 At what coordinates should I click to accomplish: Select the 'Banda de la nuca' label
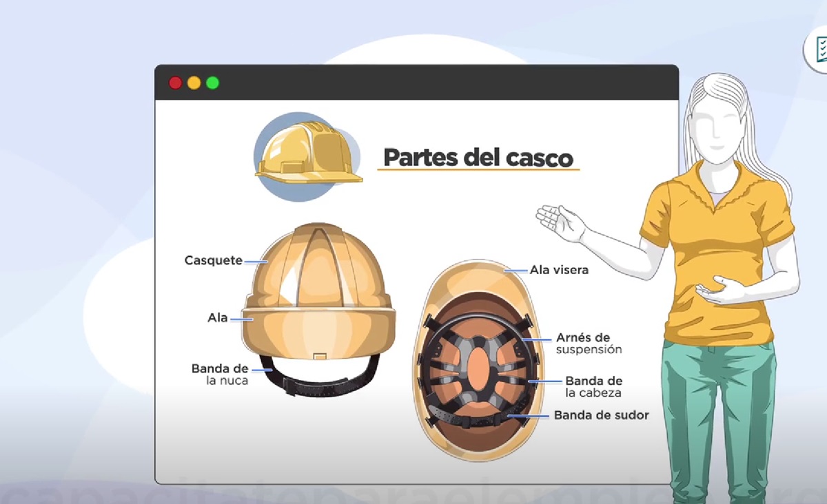[220, 375]
